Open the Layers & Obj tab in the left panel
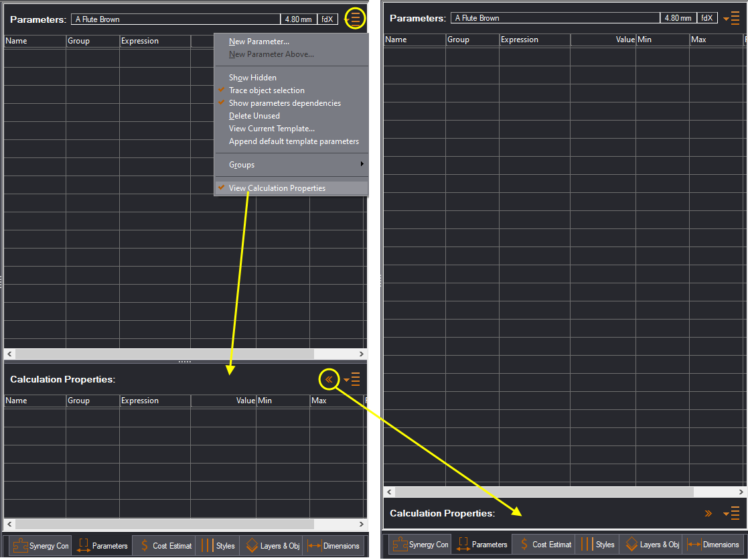The width and height of the screenshot is (748, 560). [x=273, y=545]
